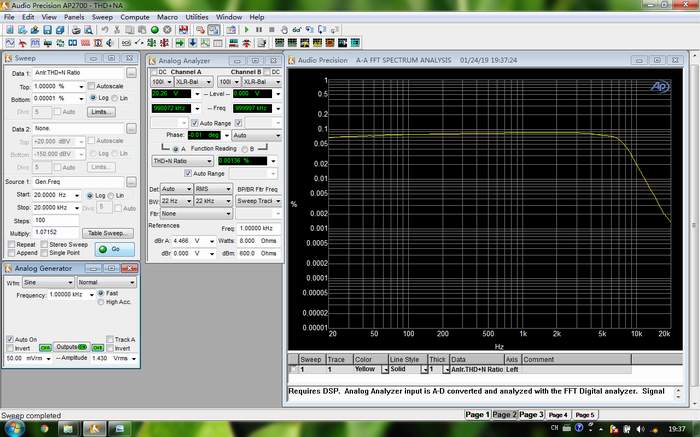Click the green Play macro triangle icon
The image size is (700, 437).
pos(246,30)
